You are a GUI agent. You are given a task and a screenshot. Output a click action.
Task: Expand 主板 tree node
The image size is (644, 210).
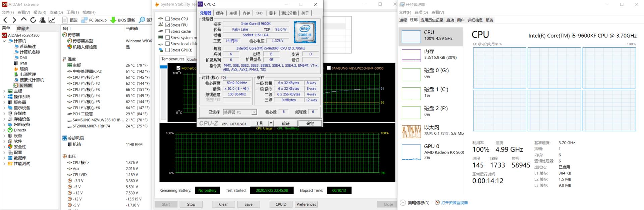(4, 91)
